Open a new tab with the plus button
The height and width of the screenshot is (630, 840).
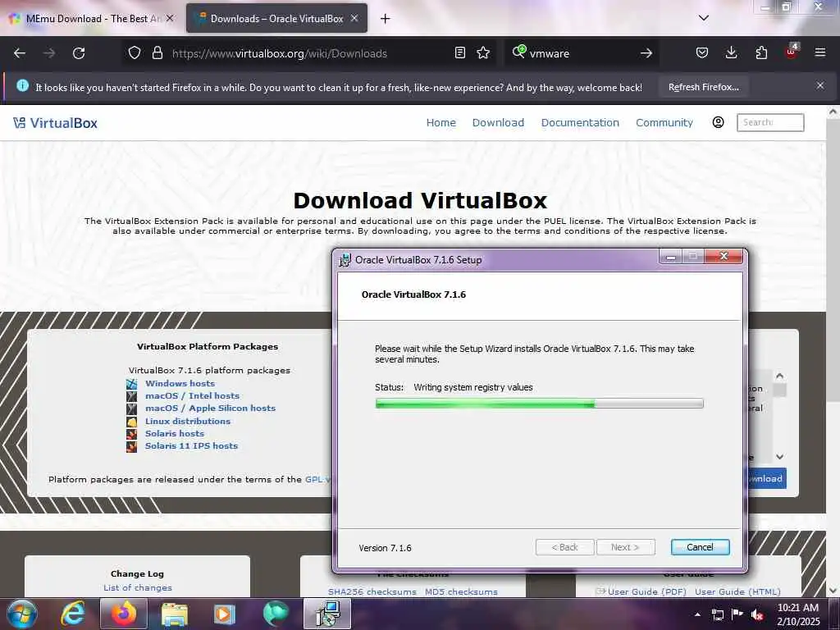pyautogui.click(x=386, y=19)
